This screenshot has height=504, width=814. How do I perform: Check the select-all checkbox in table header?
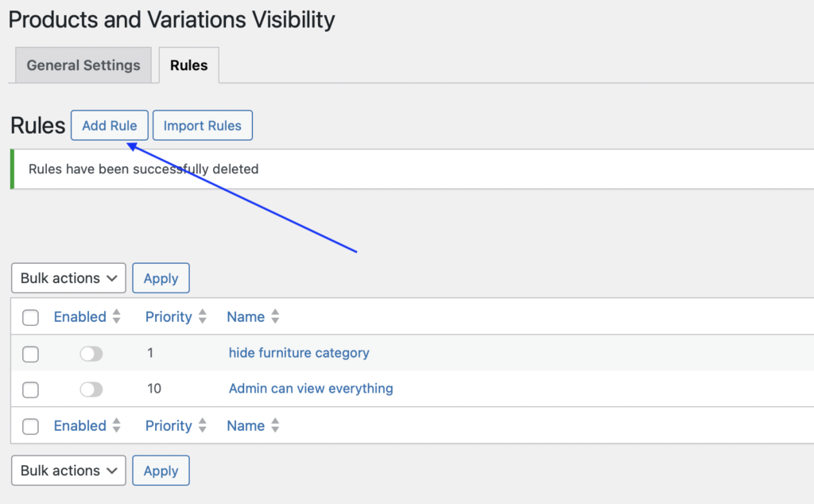[x=30, y=318]
